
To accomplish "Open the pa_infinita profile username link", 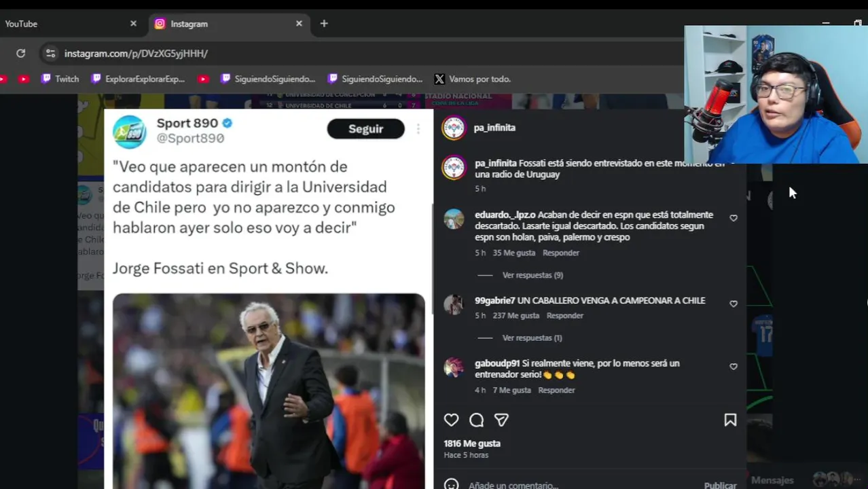I will (494, 128).
